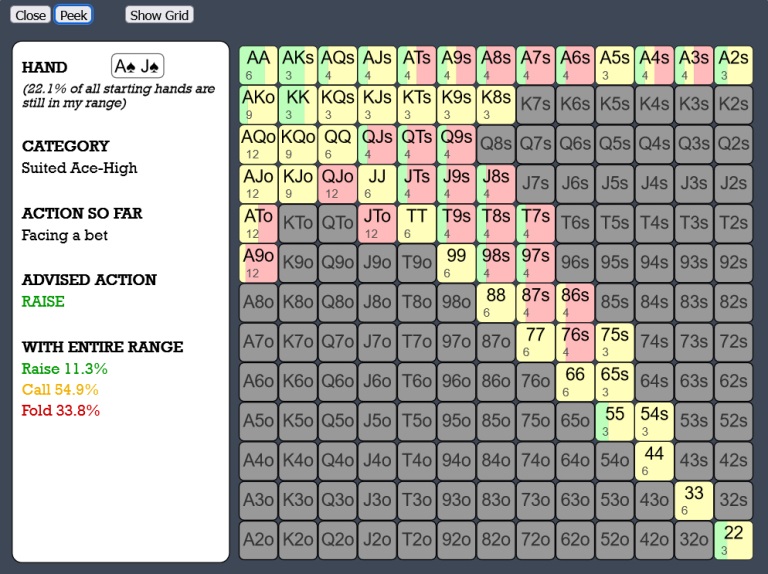The image size is (768, 574).
Task: Select the 76s suited connector cell
Action: pos(575,342)
